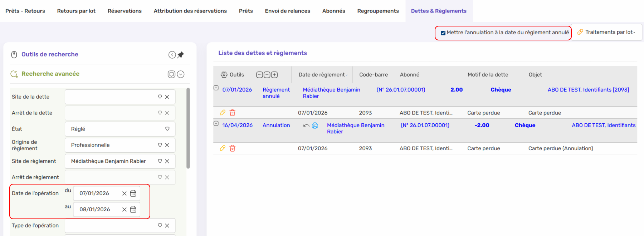
Task: Sort by Date de règlement column
Action: click(322, 75)
